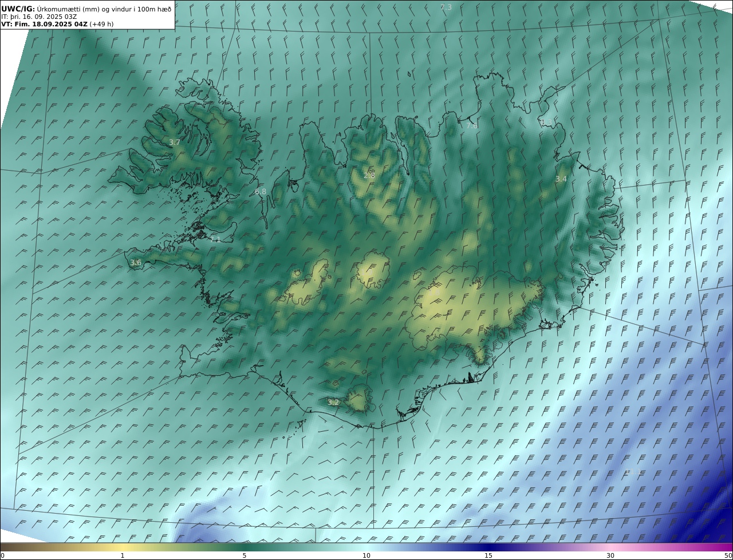
Task: Click the 7.6 value near the north coast
Action: [x=471, y=125]
